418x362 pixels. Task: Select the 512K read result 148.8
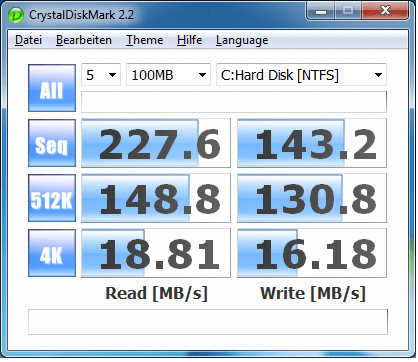[x=156, y=198]
